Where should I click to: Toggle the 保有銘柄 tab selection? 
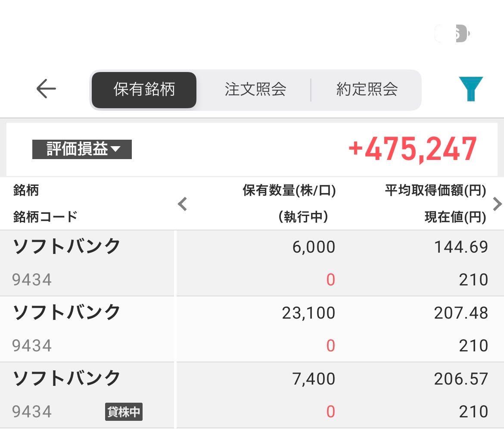pos(143,89)
